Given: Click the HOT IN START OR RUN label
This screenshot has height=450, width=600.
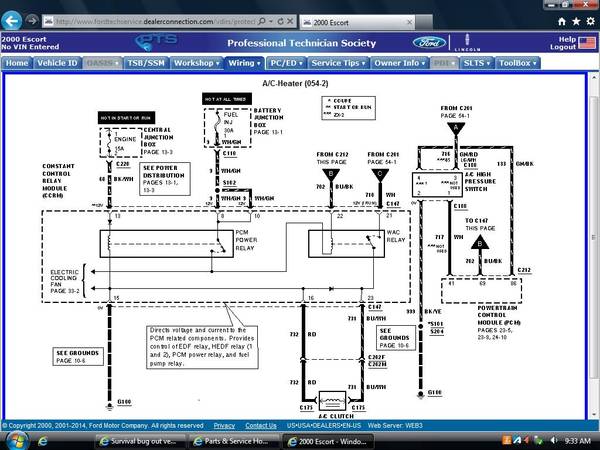Looking at the screenshot, I should point(126,118).
